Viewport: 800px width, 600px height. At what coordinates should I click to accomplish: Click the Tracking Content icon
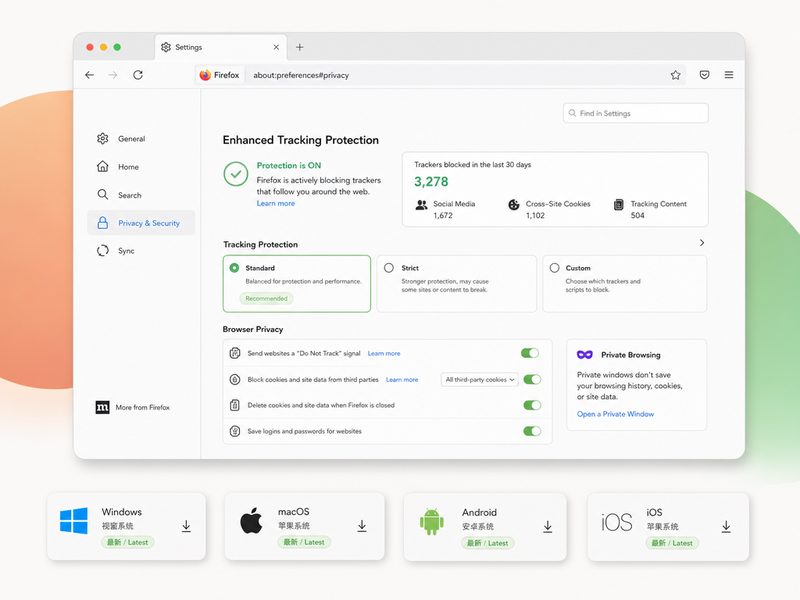[618, 205]
